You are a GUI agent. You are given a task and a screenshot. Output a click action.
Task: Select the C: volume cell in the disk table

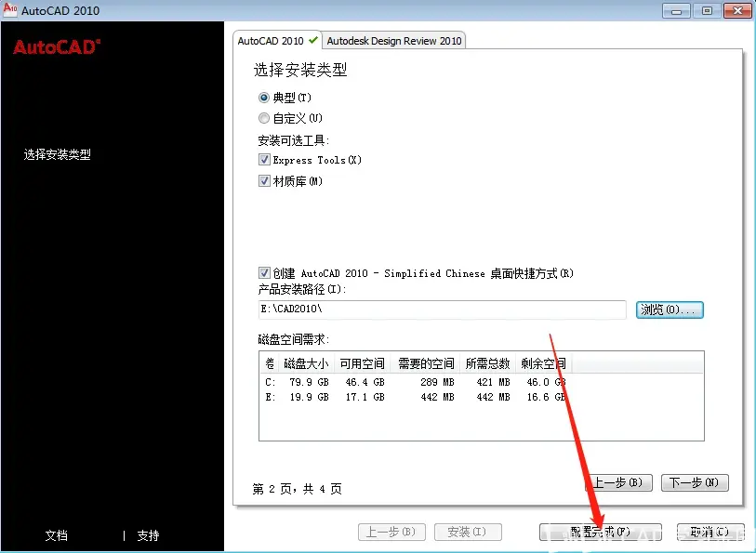point(270,383)
